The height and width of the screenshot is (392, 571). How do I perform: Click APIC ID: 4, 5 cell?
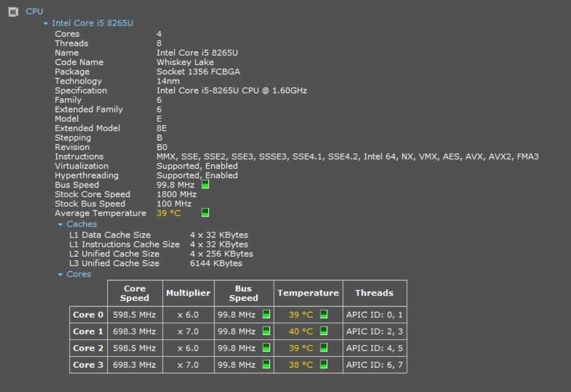tap(374, 348)
